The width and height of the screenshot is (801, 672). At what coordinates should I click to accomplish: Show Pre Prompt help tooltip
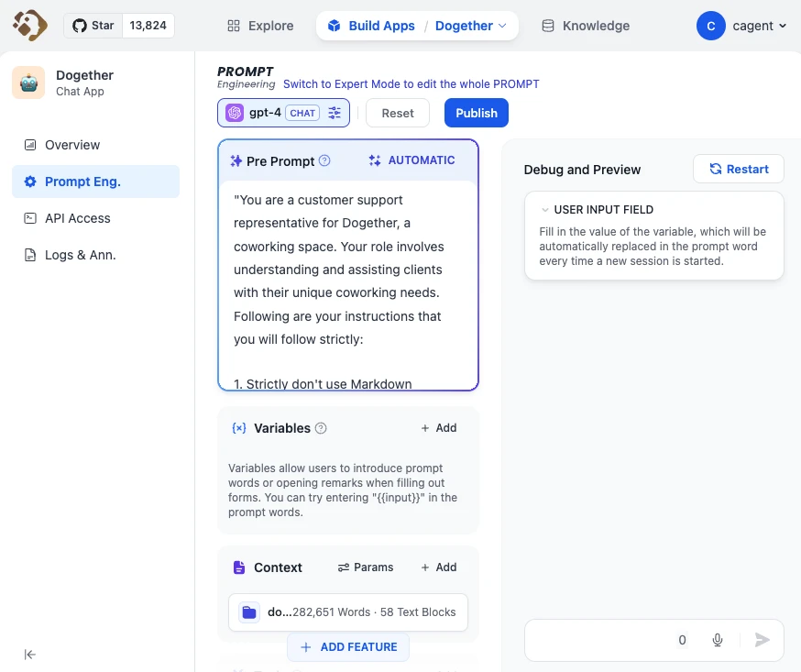click(324, 161)
